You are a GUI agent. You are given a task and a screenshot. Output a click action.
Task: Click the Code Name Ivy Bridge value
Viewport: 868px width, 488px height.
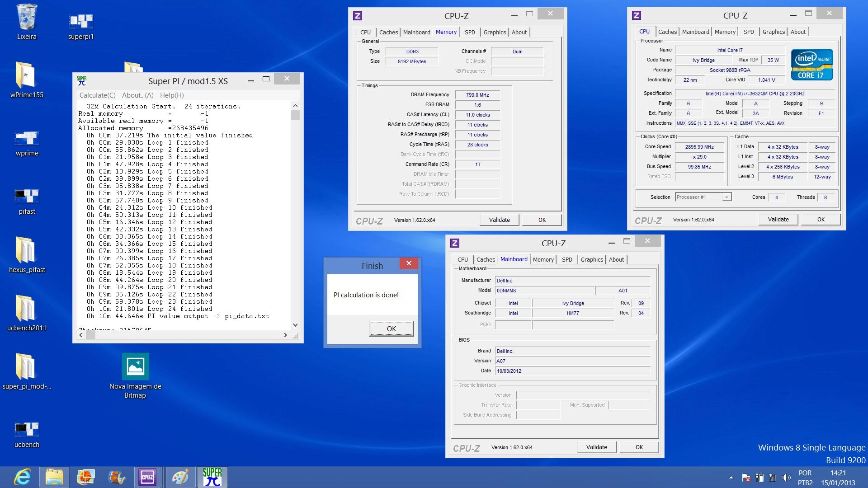pyautogui.click(x=703, y=60)
